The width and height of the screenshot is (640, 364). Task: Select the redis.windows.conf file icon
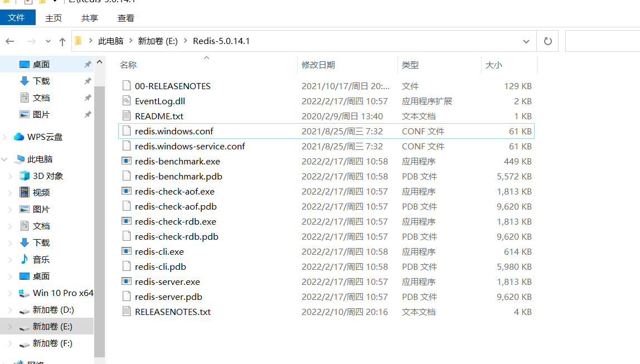pyautogui.click(x=127, y=131)
